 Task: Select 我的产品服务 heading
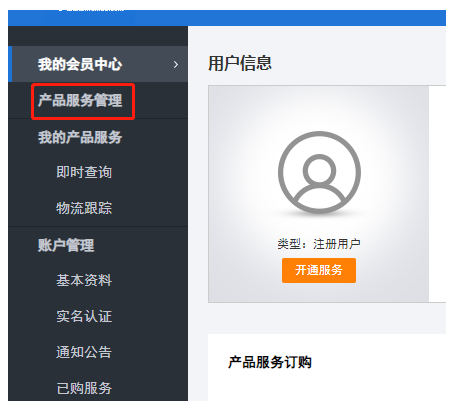[x=80, y=137]
